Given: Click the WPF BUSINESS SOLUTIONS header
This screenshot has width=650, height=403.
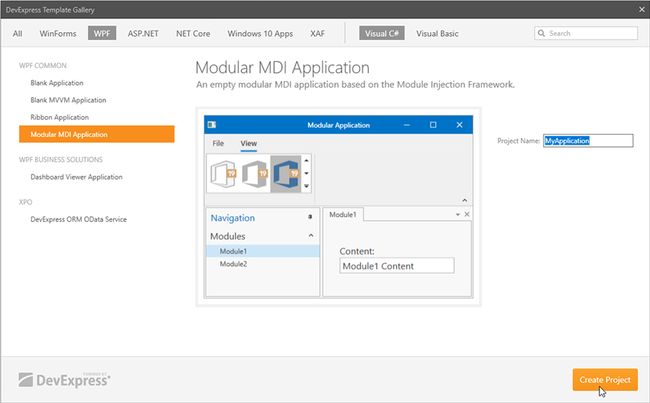Looking at the screenshot, I should click(61, 160).
